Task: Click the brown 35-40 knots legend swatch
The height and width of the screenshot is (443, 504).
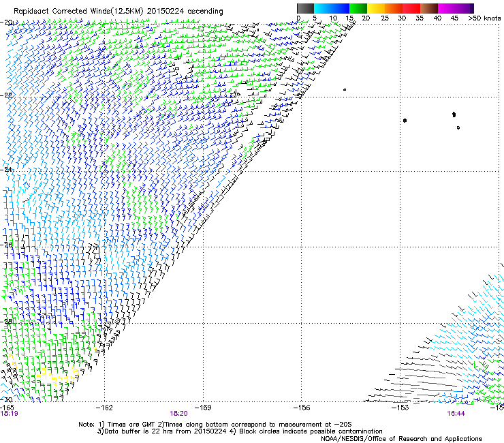Action: pyautogui.click(x=429, y=8)
